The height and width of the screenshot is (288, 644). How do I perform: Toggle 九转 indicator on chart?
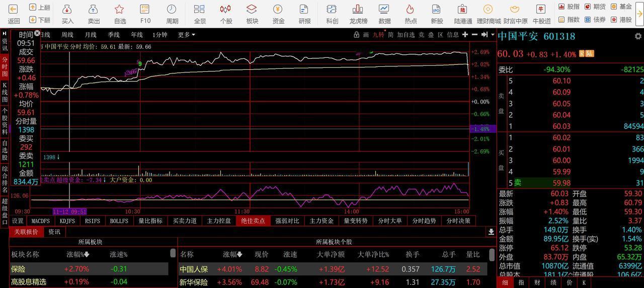[x=378, y=35]
